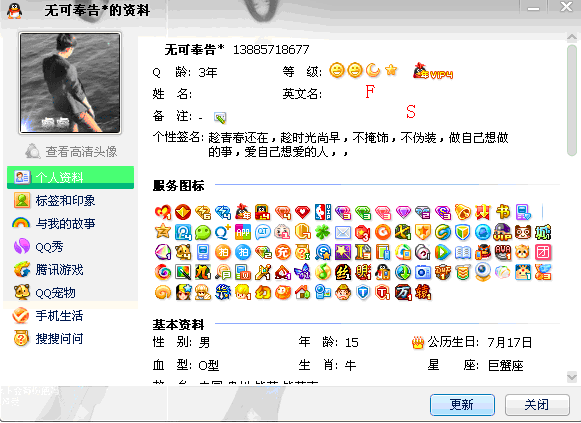The height and width of the screenshot is (423, 581).
Task: Open the 与我的故事 sidebar tab
Action: [70, 223]
